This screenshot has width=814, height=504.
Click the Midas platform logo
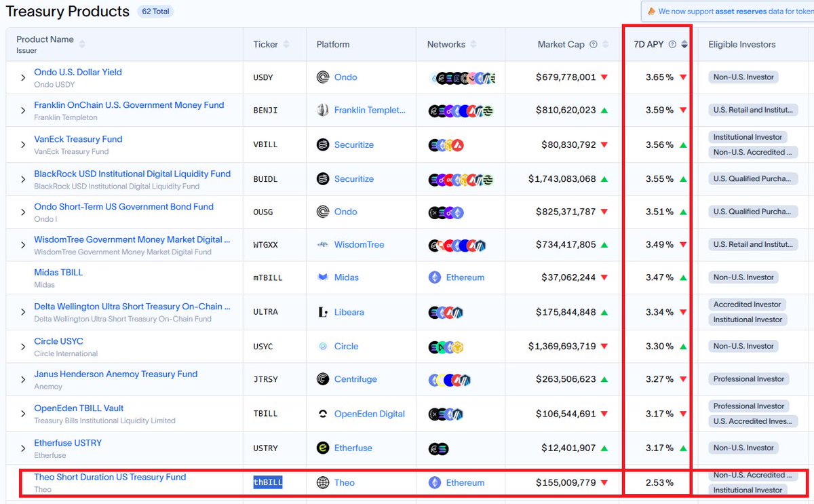[x=323, y=277]
